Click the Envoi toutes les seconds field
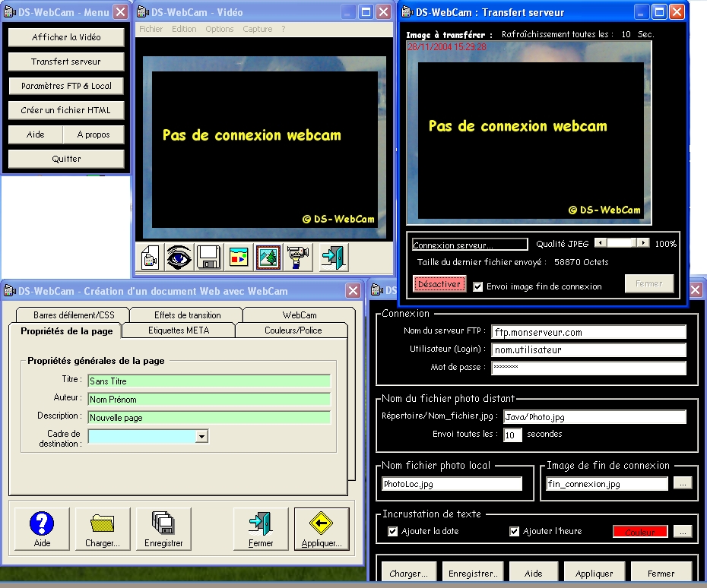Screen dimensions: 707x588 point(512,435)
